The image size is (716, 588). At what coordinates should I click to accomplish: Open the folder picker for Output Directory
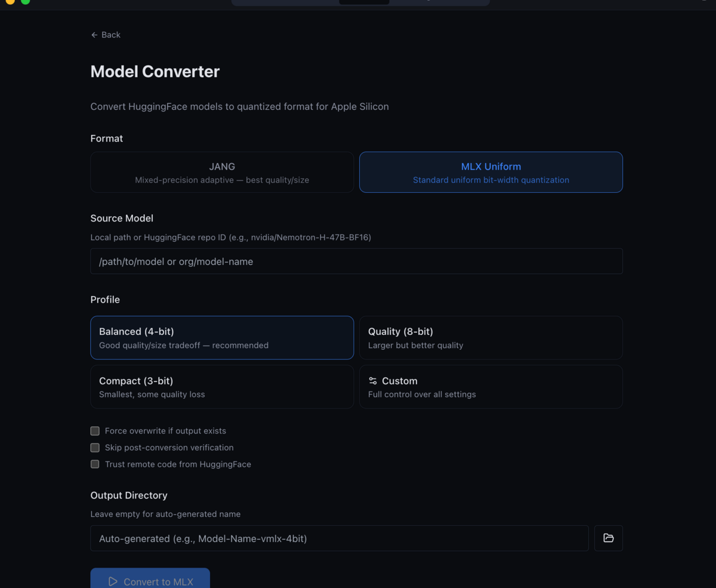pos(608,538)
